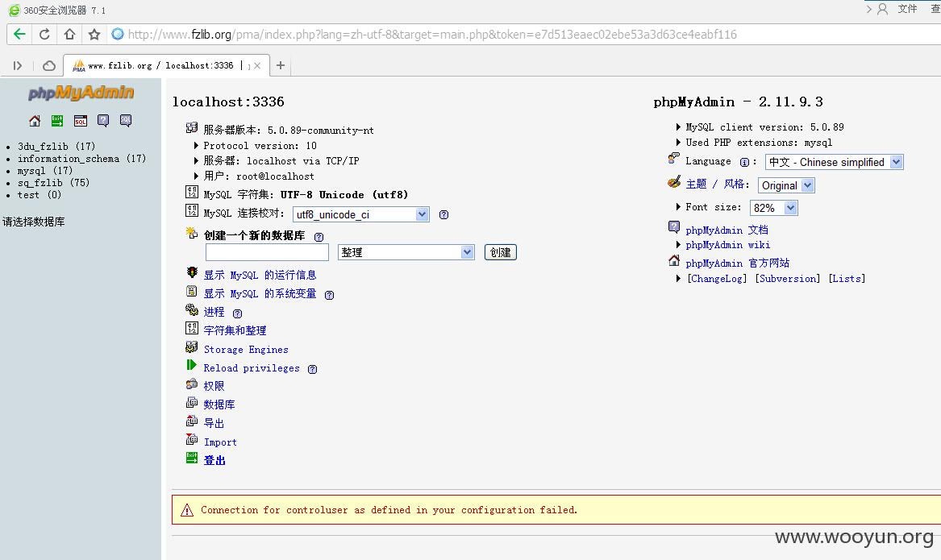Open the phpMyAdmin documentation icon in the sidebar
The height and width of the screenshot is (560, 941).
pos(103,121)
